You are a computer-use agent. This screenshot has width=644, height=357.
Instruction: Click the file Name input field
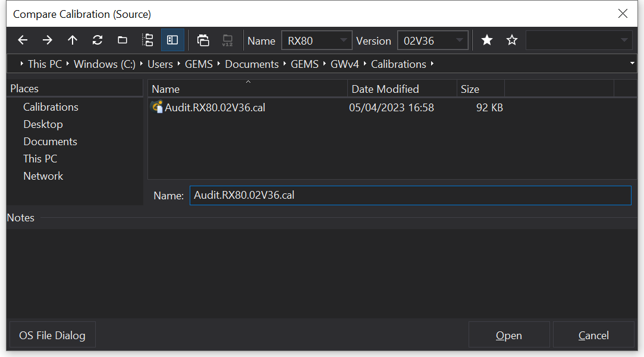pyautogui.click(x=410, y=195)
